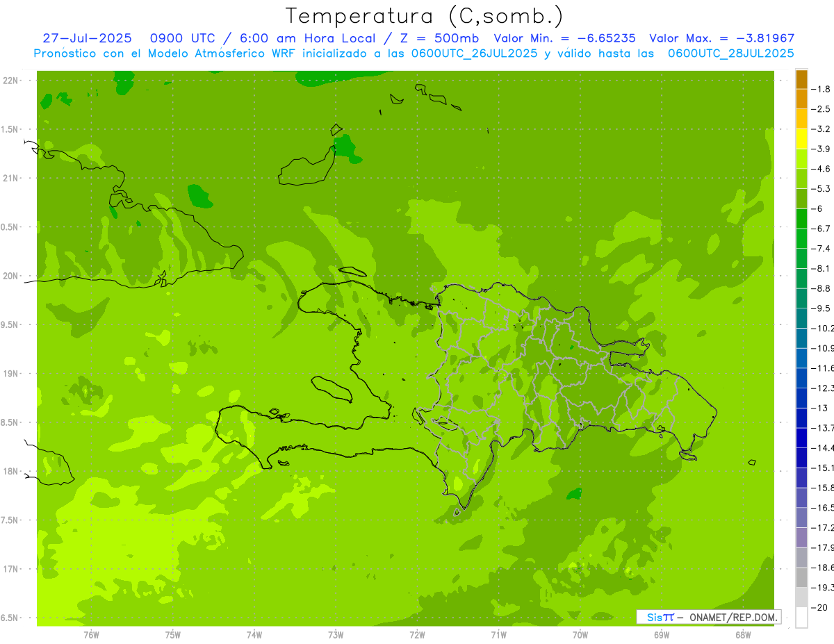Pick the bright yellow swatch between -3.2 and -3.9
This screenshot has width=834, height=644.
coord(801,139)
